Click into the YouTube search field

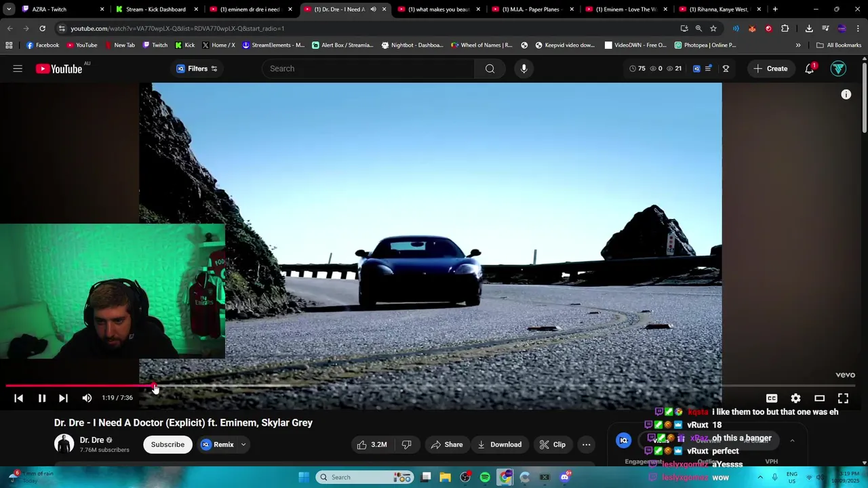[x=368, y=68]
